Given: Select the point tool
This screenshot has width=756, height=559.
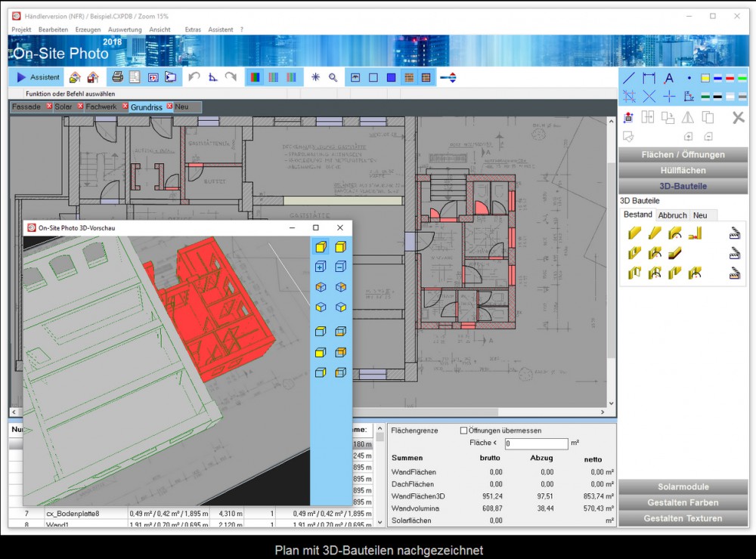Looking at the screenshot, I should click(689, 78).
